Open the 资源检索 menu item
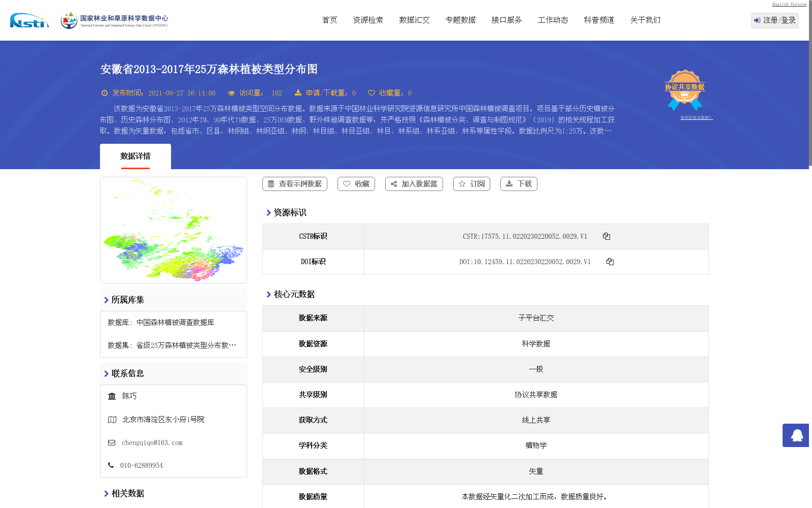 pyautogui.click(x=368, y=20)
